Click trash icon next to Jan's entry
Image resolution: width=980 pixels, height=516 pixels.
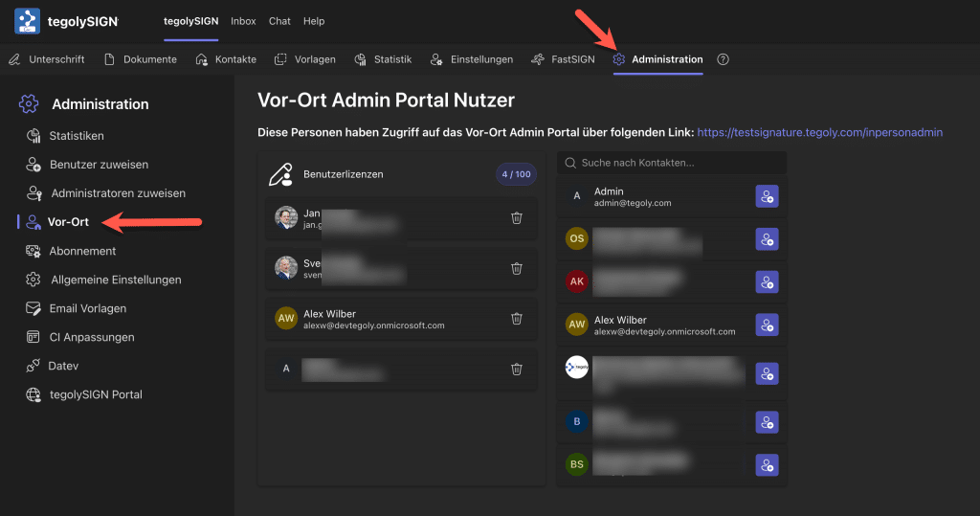click(x=517, y=218)
